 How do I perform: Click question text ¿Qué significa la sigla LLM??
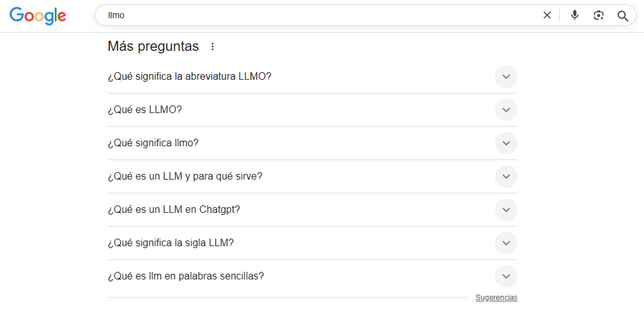click(170, 243)
